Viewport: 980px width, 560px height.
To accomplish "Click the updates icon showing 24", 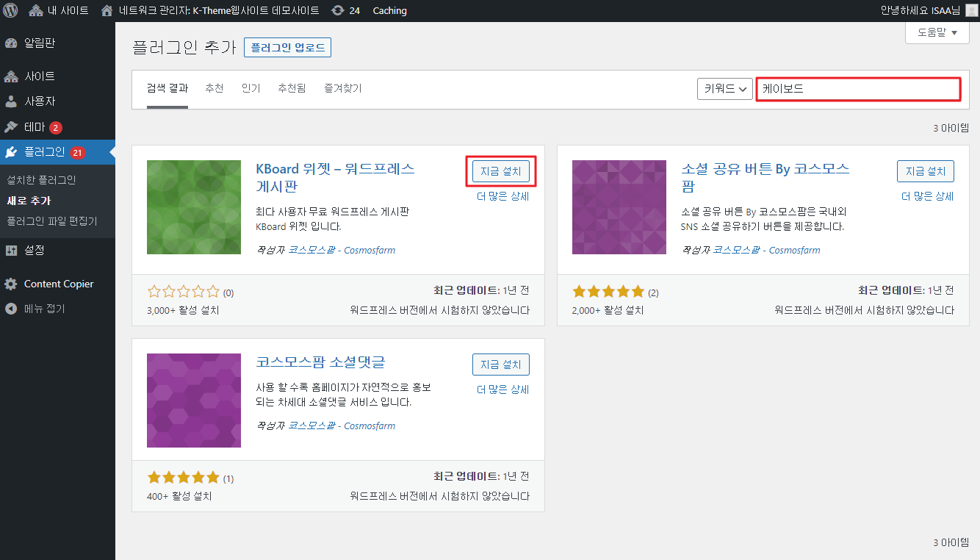I will pos(345,10).
